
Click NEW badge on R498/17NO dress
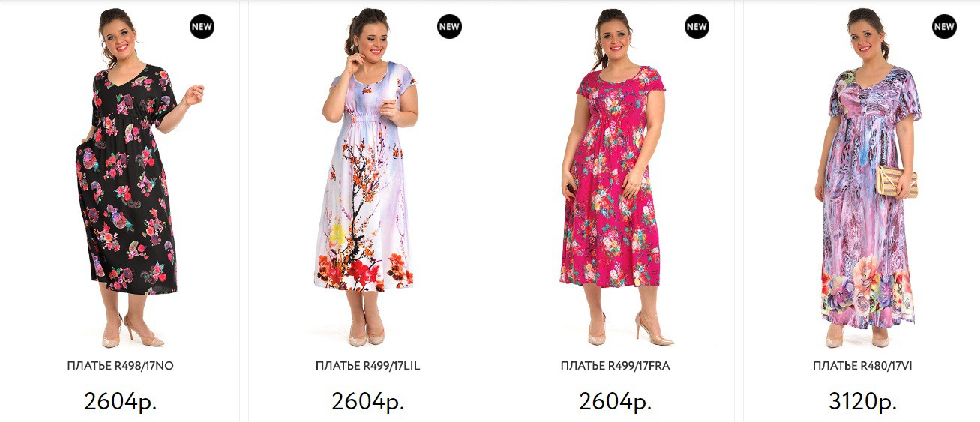(202, 27)
